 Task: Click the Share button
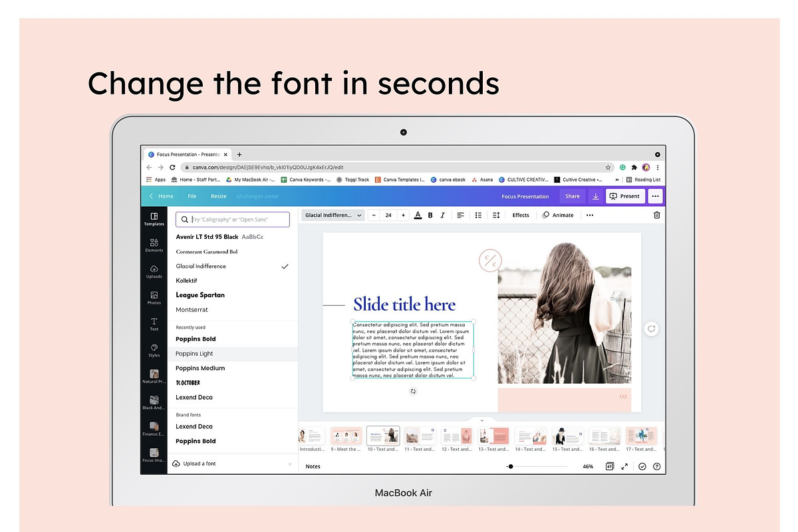pyautogui.click(x=573, y=196)
